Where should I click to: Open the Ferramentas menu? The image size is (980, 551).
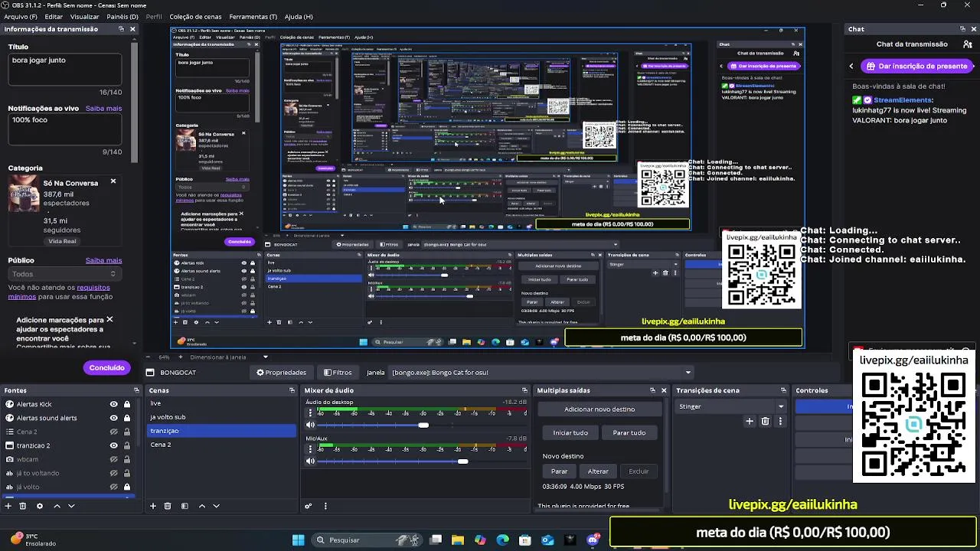[253, 17]
